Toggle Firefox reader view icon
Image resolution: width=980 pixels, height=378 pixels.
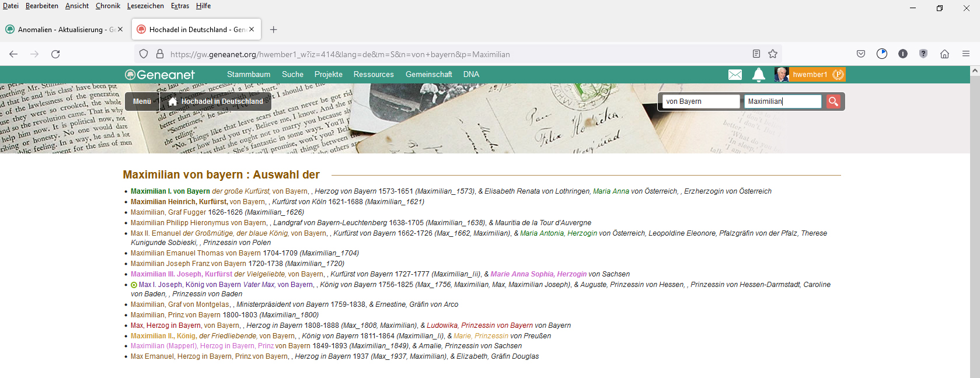click(x=756, y=54)
